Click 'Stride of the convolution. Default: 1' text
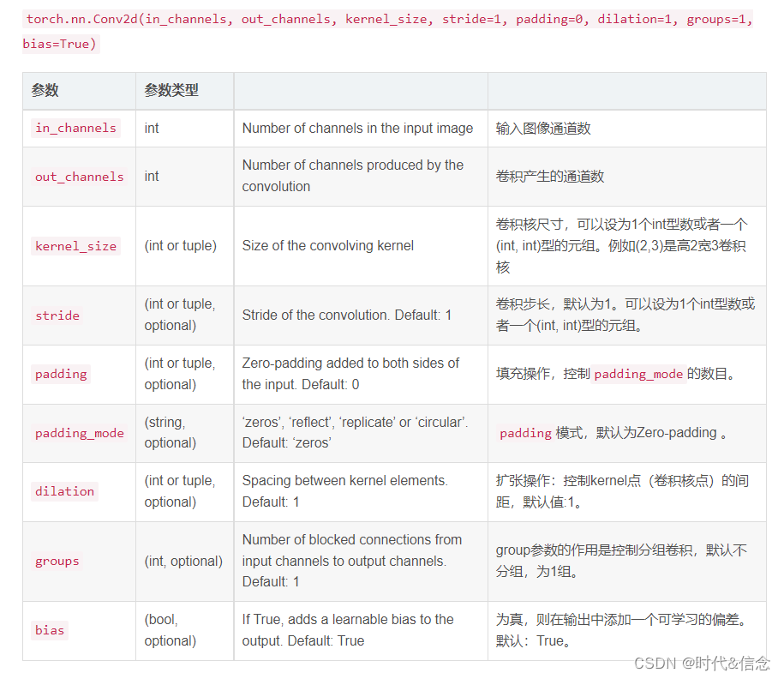The height and width of the screenshot is (679, 784). tap(346, 315)
